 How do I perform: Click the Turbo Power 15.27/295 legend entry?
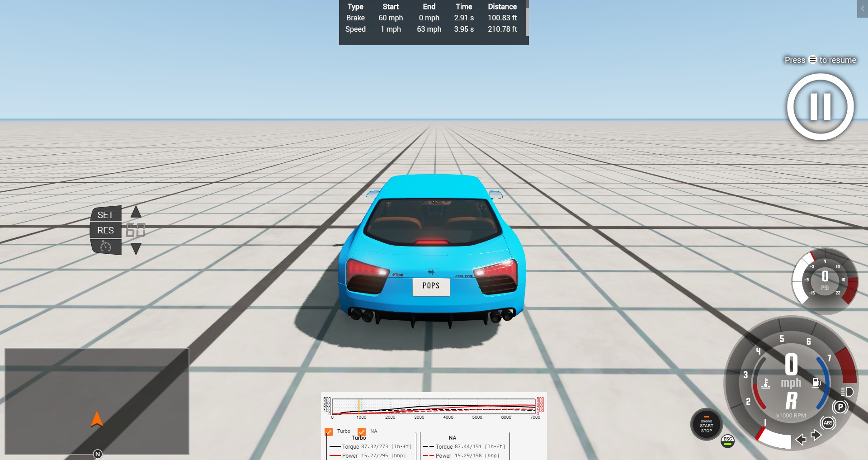[368, 455]
